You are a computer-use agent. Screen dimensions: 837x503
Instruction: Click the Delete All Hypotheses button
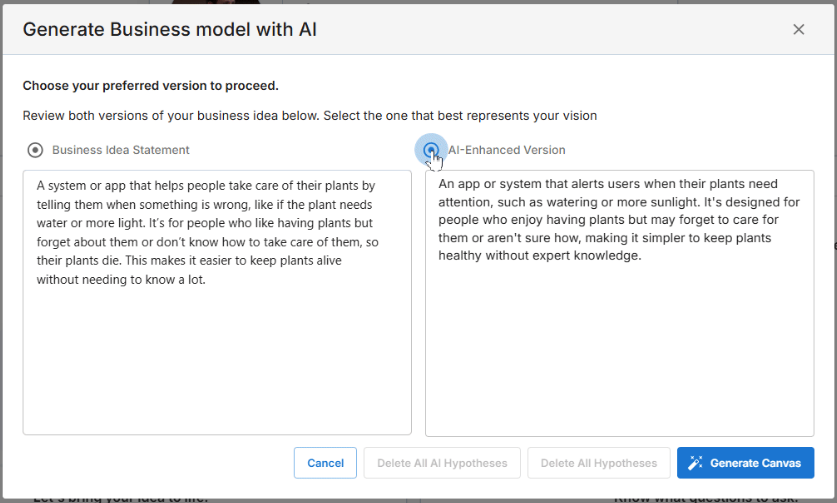coord(598,463)
